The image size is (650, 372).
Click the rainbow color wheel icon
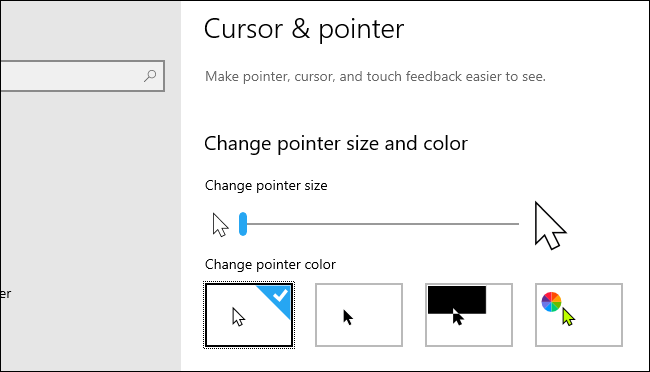pyautogui.click(x=551, y=301)
